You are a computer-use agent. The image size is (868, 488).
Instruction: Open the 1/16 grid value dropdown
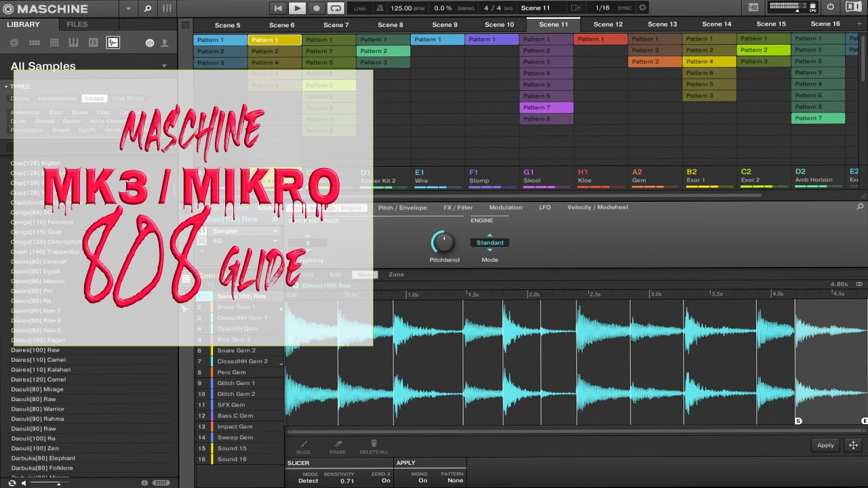click(602, 8)
